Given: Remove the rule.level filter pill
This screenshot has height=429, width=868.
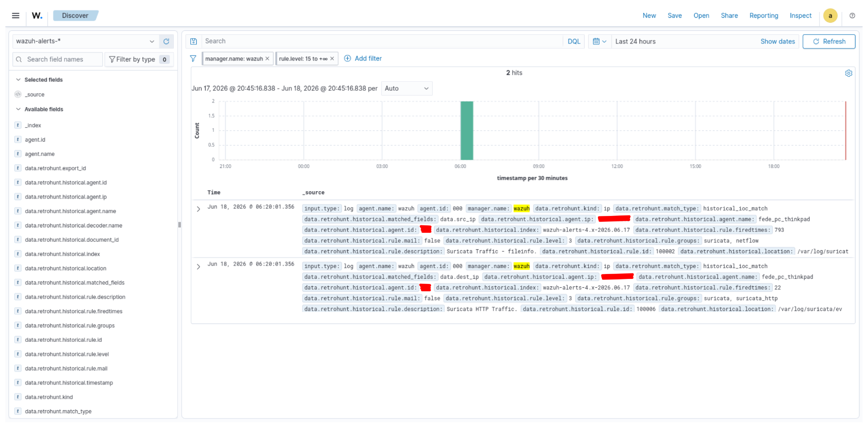Looking at the screenshot, I should (332, 58).
